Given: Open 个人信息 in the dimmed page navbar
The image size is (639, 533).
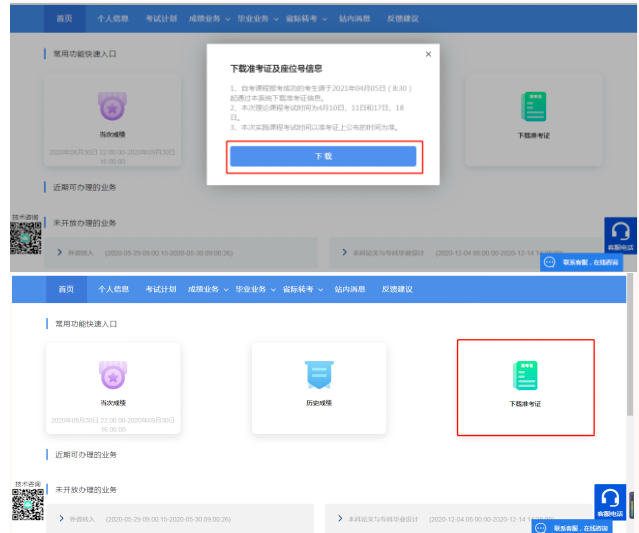Looking at the screenshot, I should coord(113,19).
